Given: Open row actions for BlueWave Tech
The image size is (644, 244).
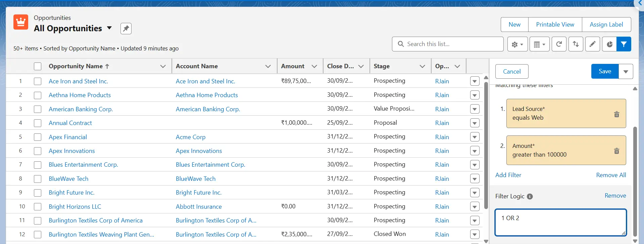Looking at the screenshot, I should 475,179.
